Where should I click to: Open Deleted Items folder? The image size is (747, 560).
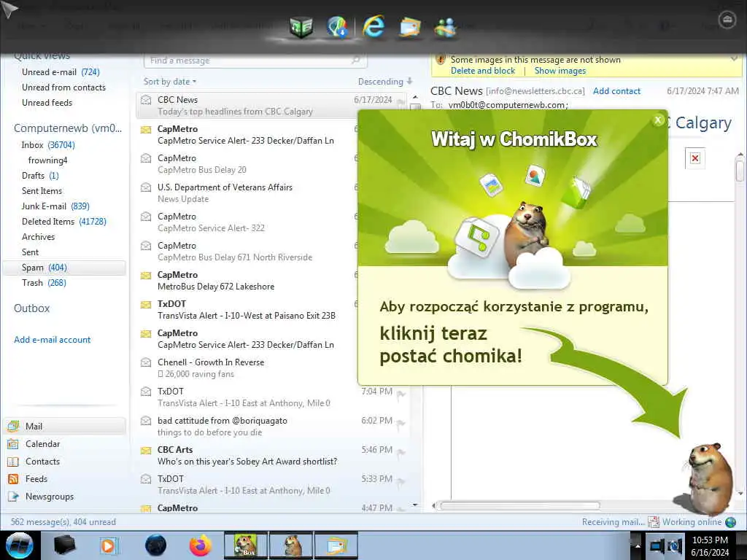click(64, 222)
